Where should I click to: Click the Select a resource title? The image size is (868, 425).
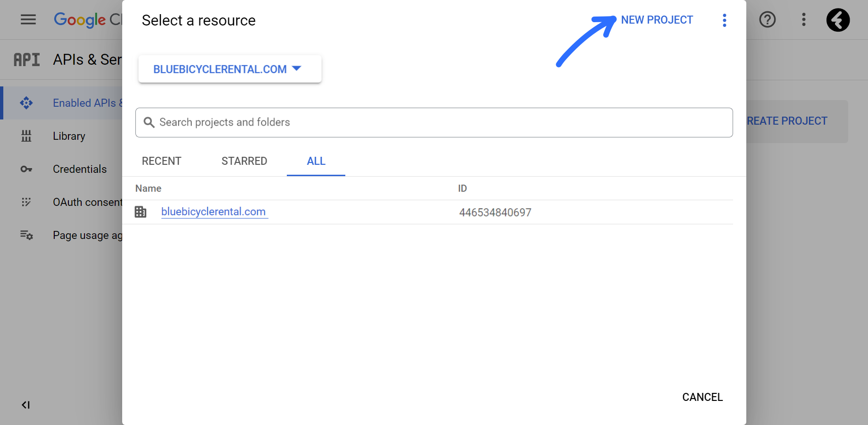(199, 20)
